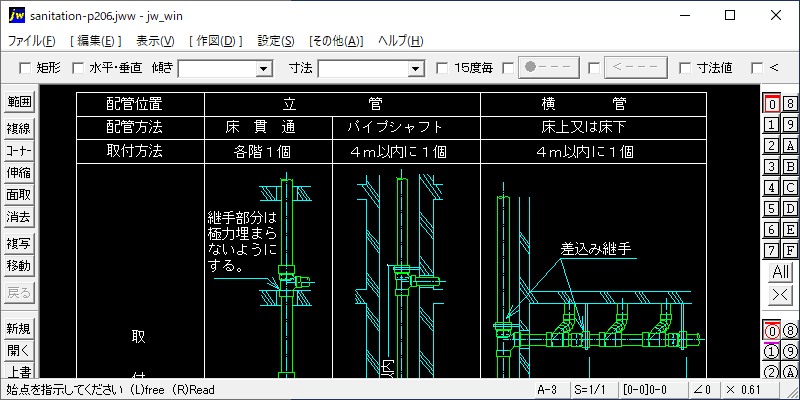
Task: Click the 差込み継手 label in drawing
Action: point(596,249)
